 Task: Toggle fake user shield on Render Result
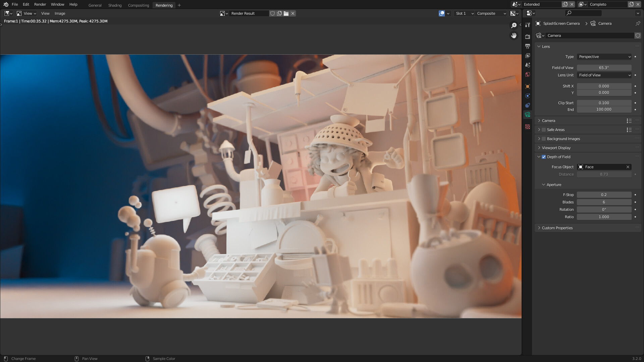pyautogui.click(x=273, y=13)
